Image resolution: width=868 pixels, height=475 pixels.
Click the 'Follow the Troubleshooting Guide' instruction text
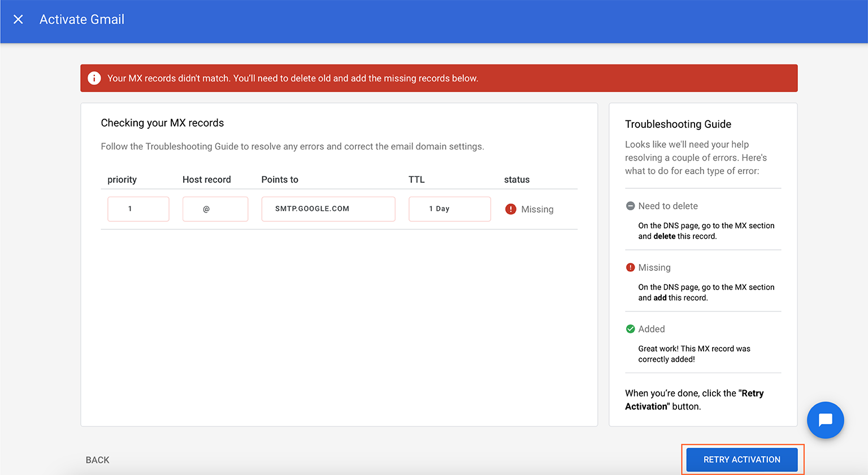[x=293, y=146]
